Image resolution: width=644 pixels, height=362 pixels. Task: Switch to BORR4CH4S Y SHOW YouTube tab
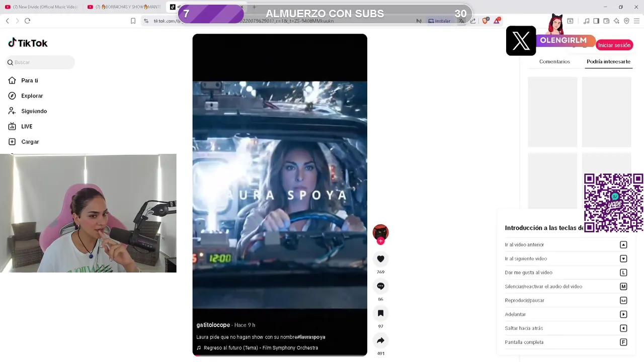tap(124, 7)
